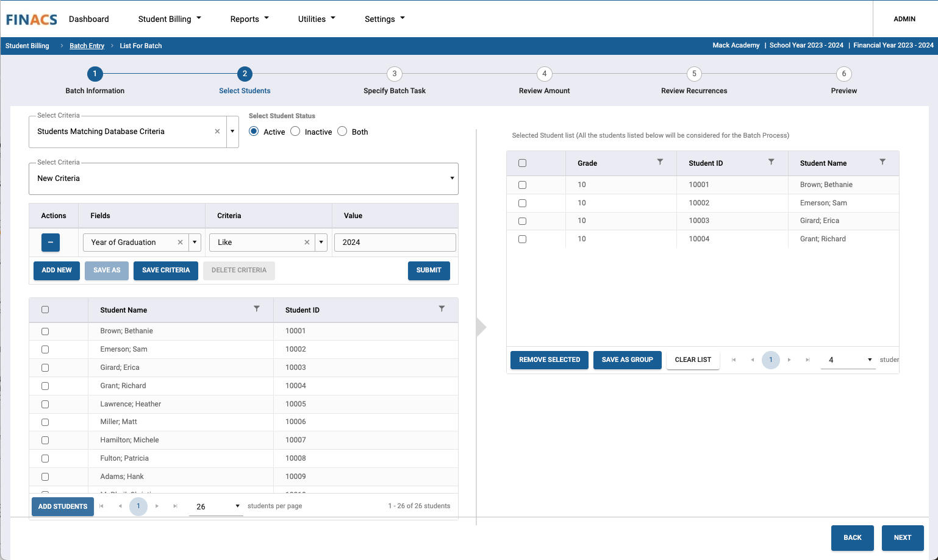The height and width of the screenshot is (560, 938).
Task: Tick checkbox for student 10003 in selected list
Action: [522, 221]
